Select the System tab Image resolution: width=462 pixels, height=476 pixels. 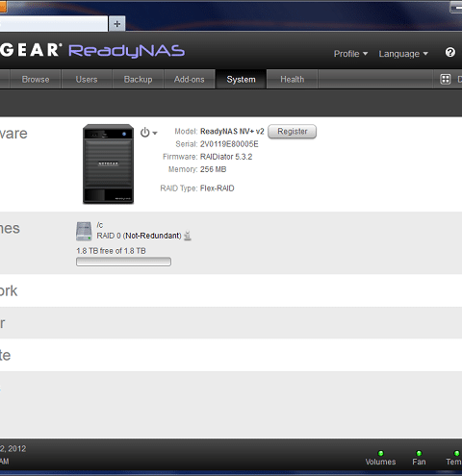pyautogui.click(x=241, y=79)
